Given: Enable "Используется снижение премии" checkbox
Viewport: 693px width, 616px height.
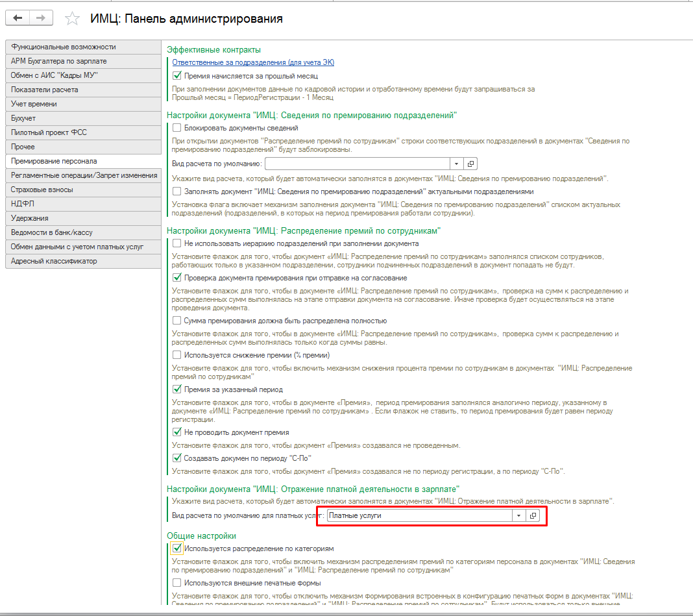Looking at the screenshot, I should coord(177,355).
